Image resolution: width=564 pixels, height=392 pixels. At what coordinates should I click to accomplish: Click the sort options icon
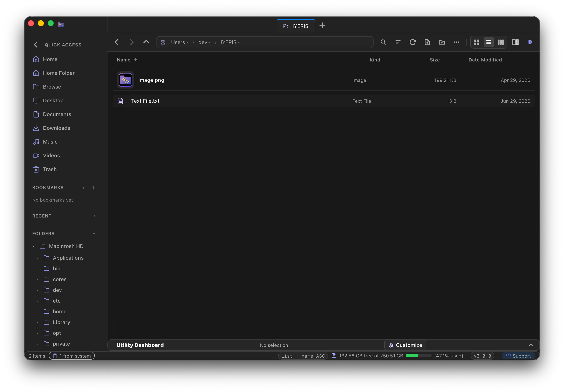(398, 42)
